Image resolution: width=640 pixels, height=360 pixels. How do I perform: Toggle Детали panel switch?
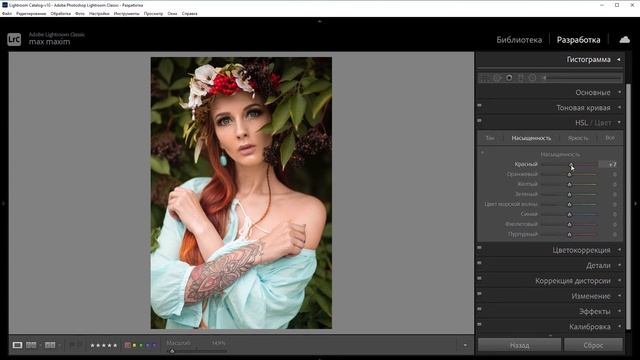tap(480, 263)
